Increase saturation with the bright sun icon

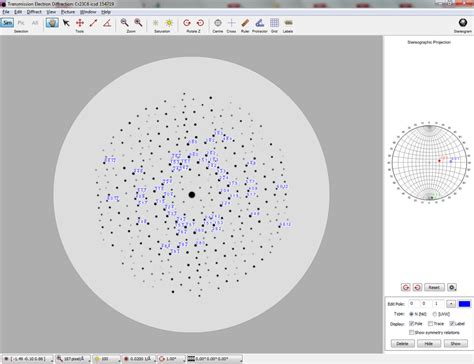point(169,23)
